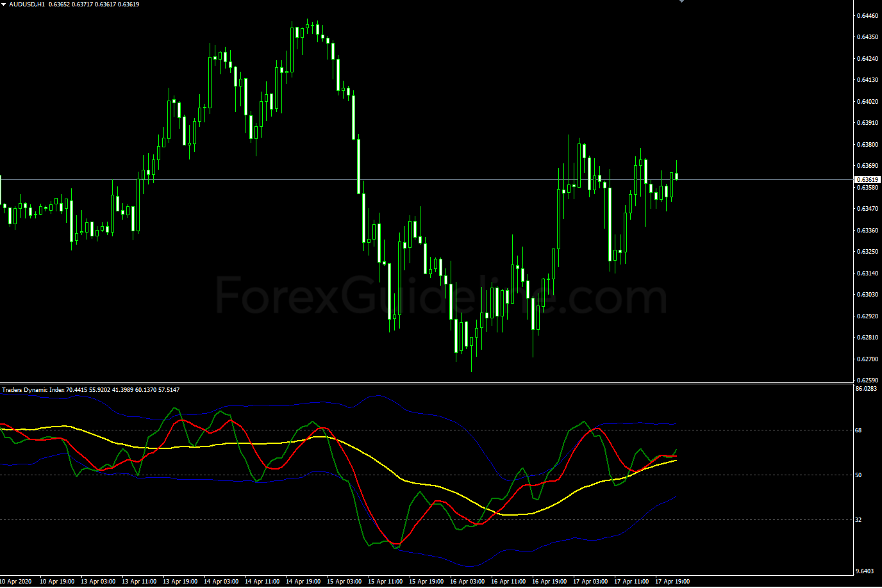Click time label 15 Apr 19:00

(426, 582)
